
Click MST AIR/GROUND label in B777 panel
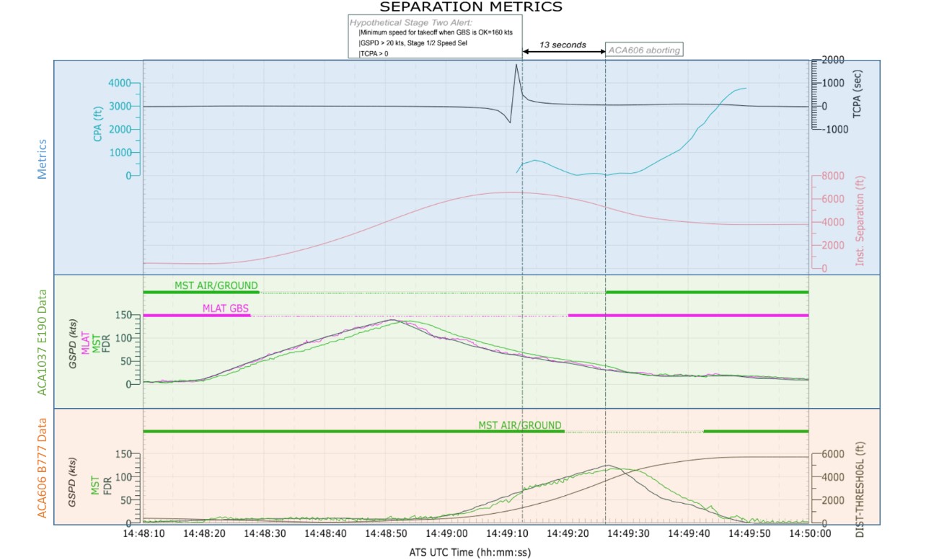point(519,425)
